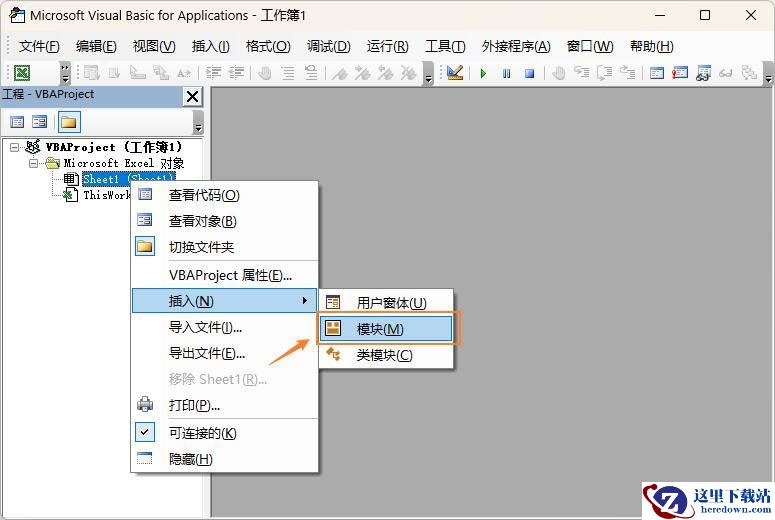Click the Step Into debug icon
Viewport: 775px width, 520px height.
(x=581, y=73)
